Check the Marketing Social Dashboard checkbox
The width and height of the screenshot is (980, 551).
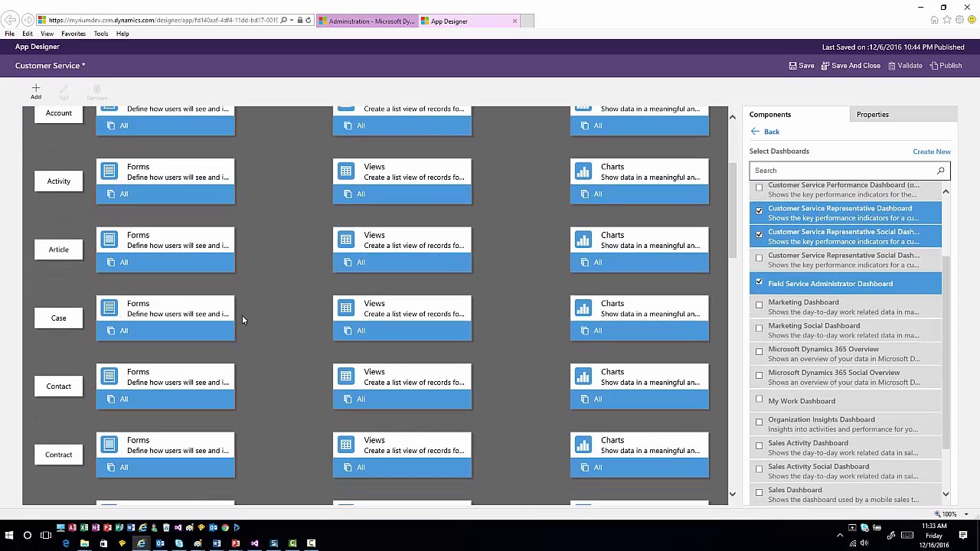point(759,328)
